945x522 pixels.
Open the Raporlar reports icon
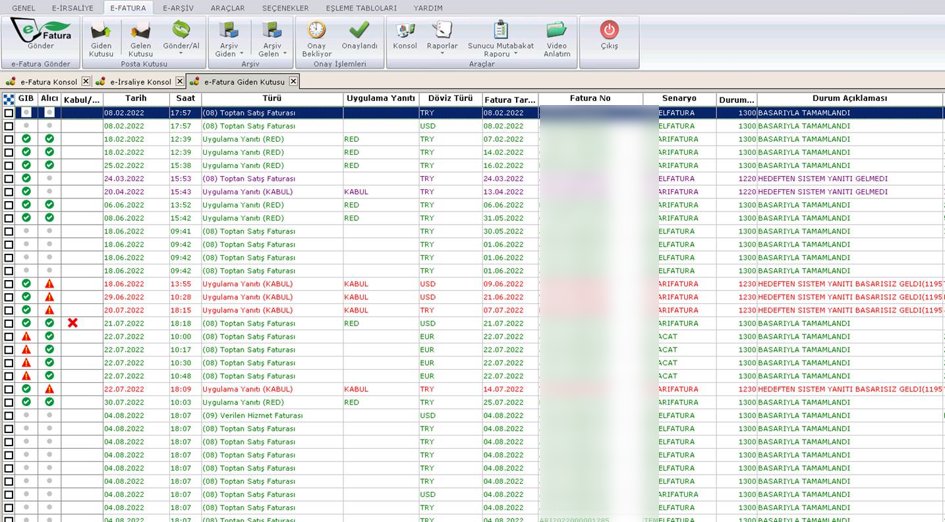click(x=442, y=30)
